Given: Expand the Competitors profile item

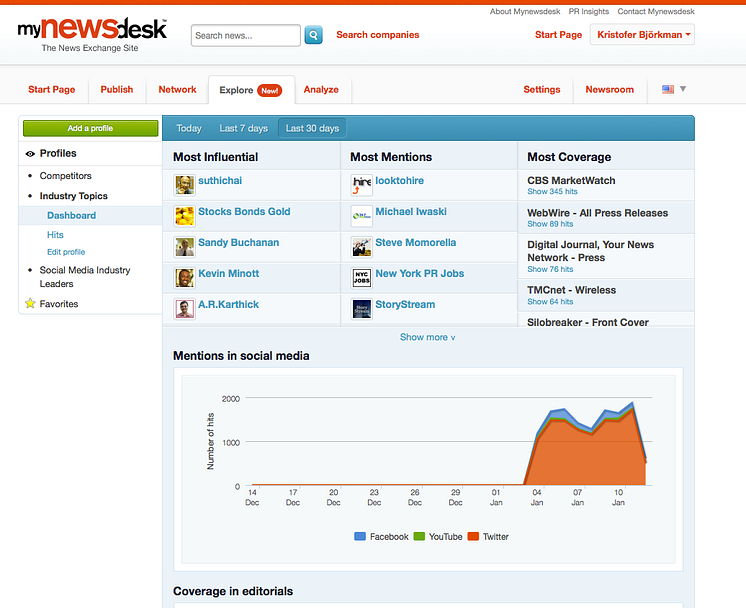Looking at the screenshot, I should 66,176.
